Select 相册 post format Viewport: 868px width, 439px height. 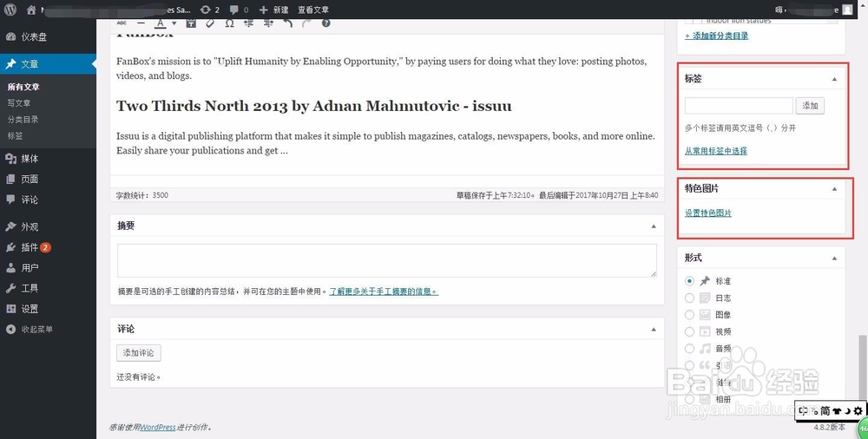[x=689, y=399]
